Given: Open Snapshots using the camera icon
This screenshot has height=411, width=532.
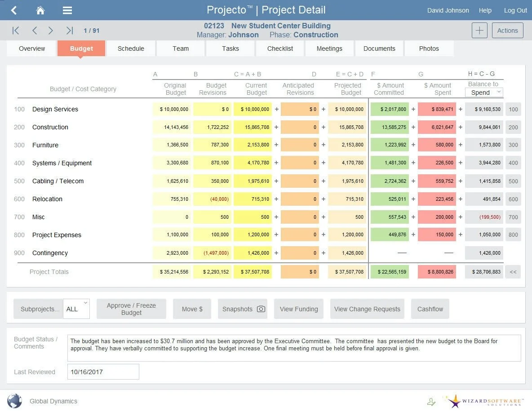Looking at the screenshot, I should coord(261,309).
